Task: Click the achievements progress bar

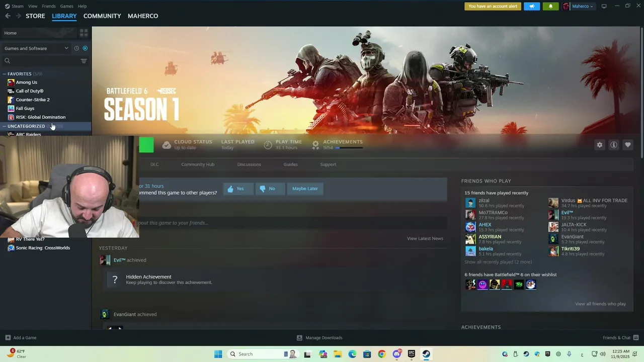Action: pyautogui.click(x=349, y=148)
